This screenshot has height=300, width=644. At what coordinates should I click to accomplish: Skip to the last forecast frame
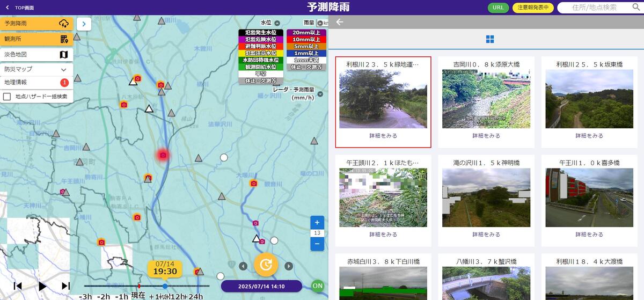point(65,286)
